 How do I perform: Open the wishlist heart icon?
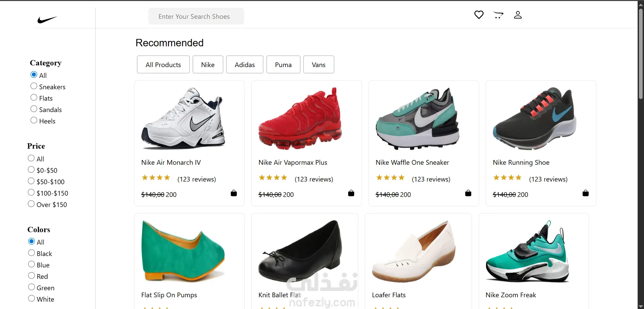(479, 15)
